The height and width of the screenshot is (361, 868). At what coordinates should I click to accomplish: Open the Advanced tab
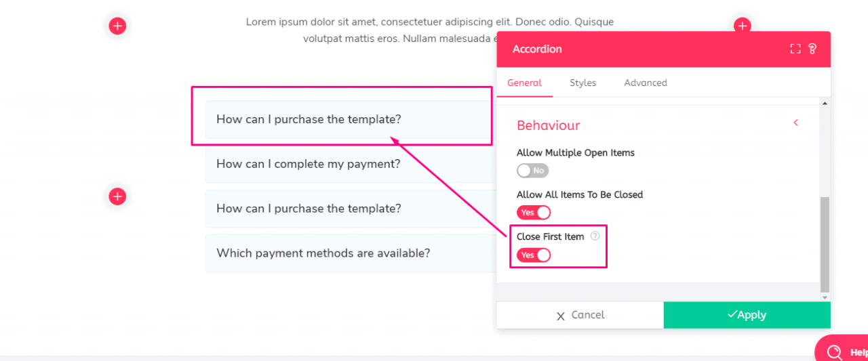(646, 83)
